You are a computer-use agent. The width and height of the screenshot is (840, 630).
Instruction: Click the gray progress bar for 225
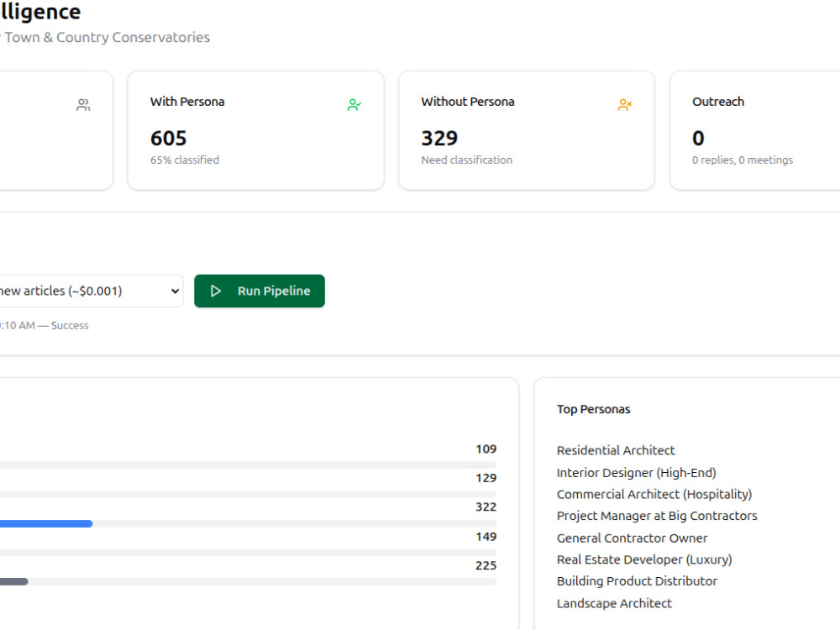[x=14, y=581]
